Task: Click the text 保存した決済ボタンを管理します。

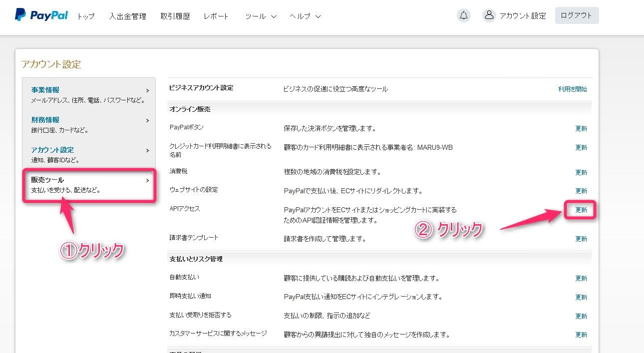Action: pos(329,128)
